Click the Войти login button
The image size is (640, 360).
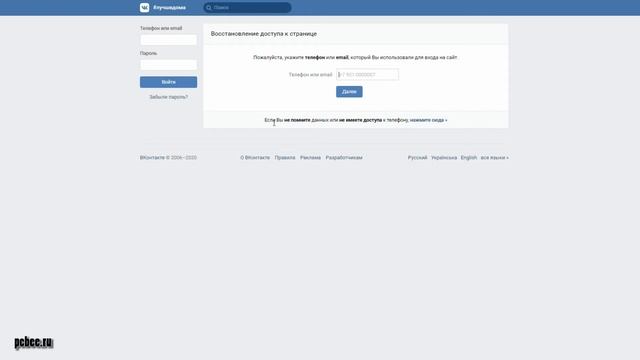click(x=169, y=82)
